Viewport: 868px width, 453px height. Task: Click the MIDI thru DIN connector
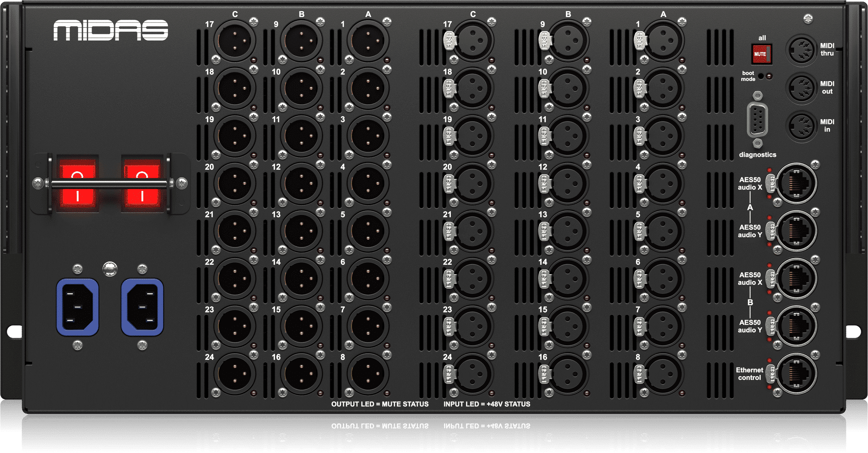tap(801, 50)
